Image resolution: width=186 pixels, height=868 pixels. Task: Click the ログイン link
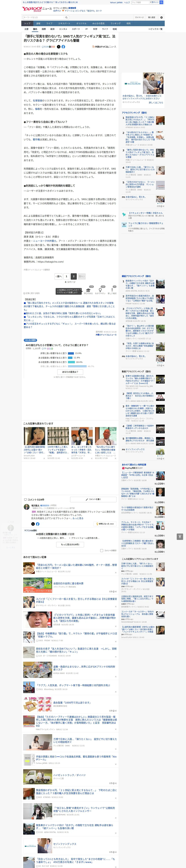tap(57, 11)
